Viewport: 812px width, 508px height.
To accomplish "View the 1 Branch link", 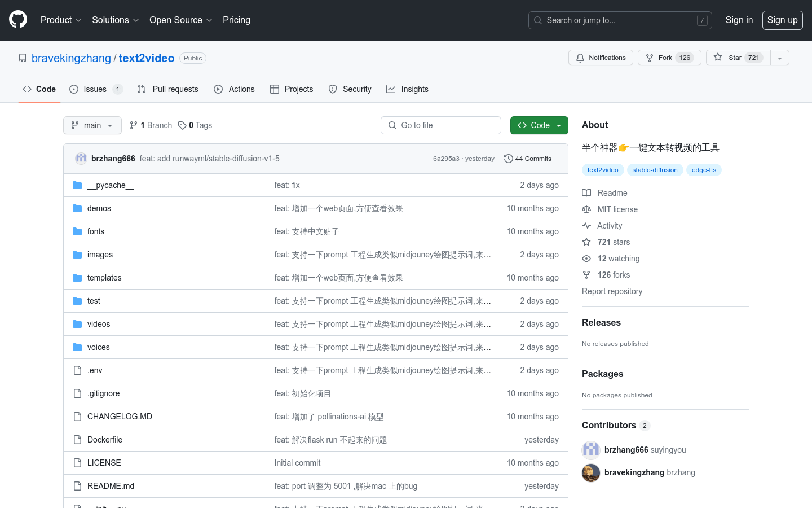I will pos(151,125).
